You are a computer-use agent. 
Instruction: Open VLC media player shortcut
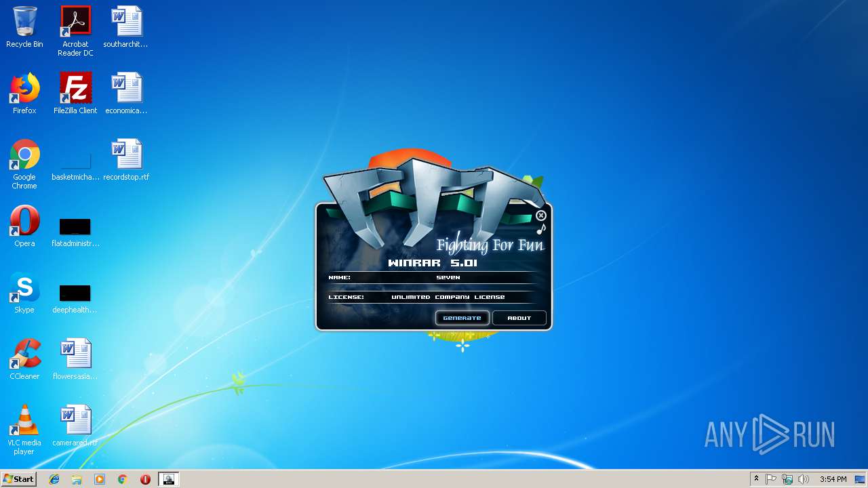pyautogui.click(x=24, y=430)
